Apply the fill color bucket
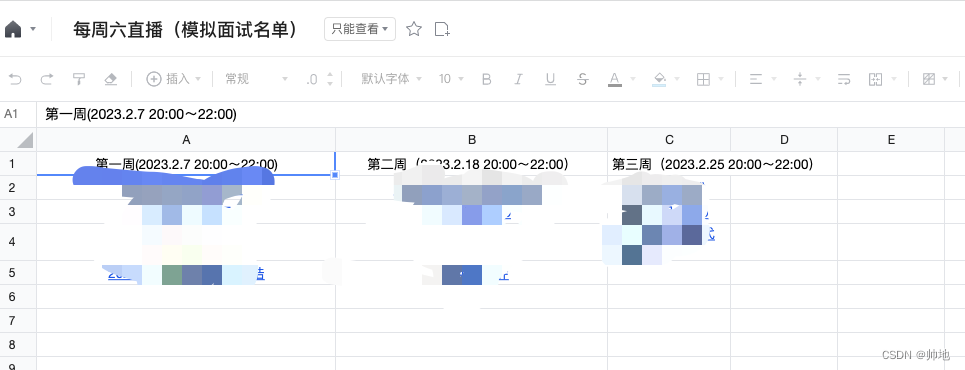This screenshot has width=965, height=370. click(x=659, y=79)
